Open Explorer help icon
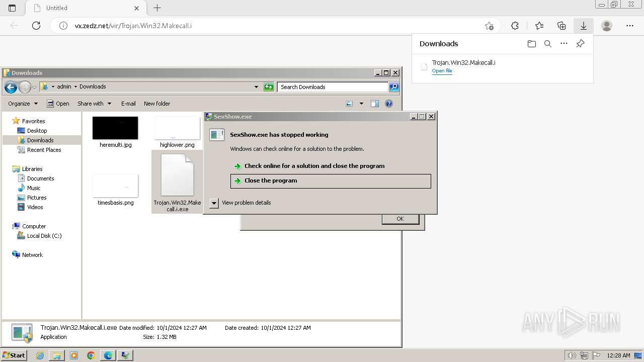Image resolution: width=644 pixels, height=362 pixels. [389, 104]
